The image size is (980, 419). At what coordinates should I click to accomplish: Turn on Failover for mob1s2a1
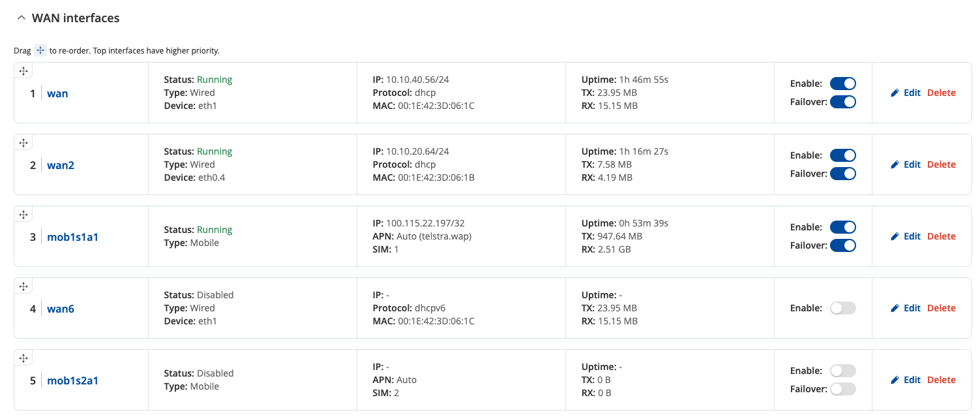click(x=842, y=389)
